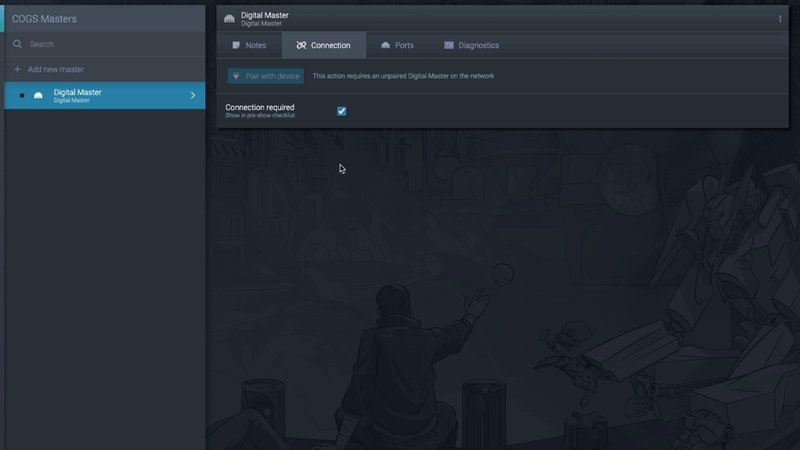This screenshot has height=450, width=800.
Task: Click the Digital Master icon in panel header
Action: (229, 19)
